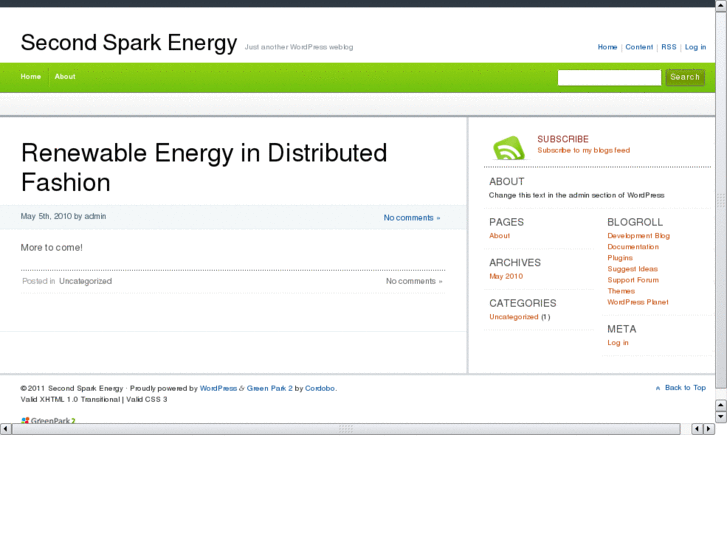This screenshot has height=545, width=727.
Task: Click the search text field
Action: 609,77
